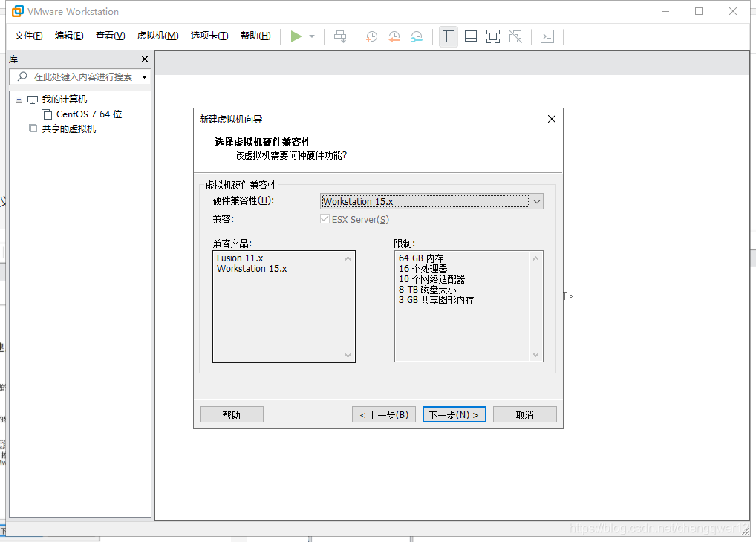Revert to snapshot toolbar icon
Image resolution: width=756 pixels, height=542 pixels.
pyautogui.click(x=394, y=36)
